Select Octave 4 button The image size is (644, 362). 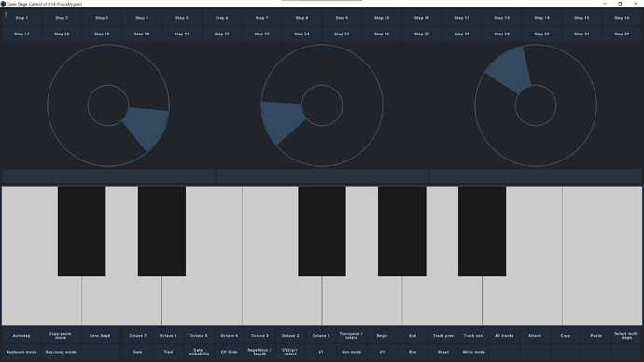pyautogui.click(x=230, y=336)
